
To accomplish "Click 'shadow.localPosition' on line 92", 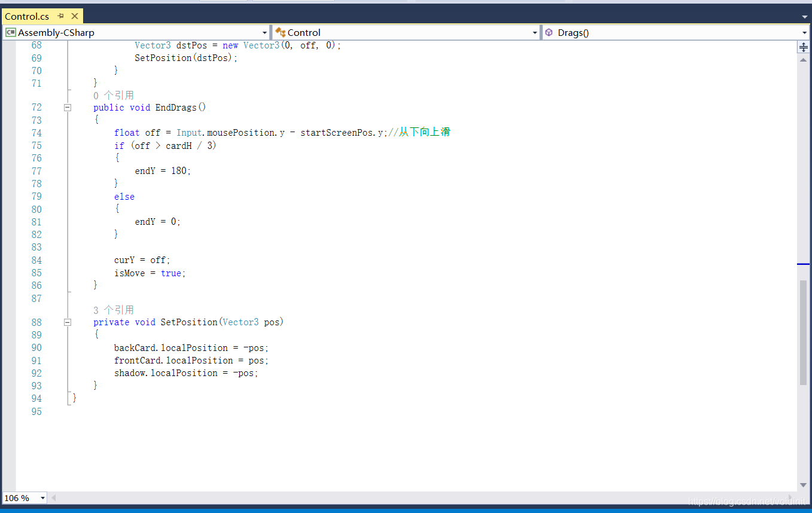I will point(166,373).
